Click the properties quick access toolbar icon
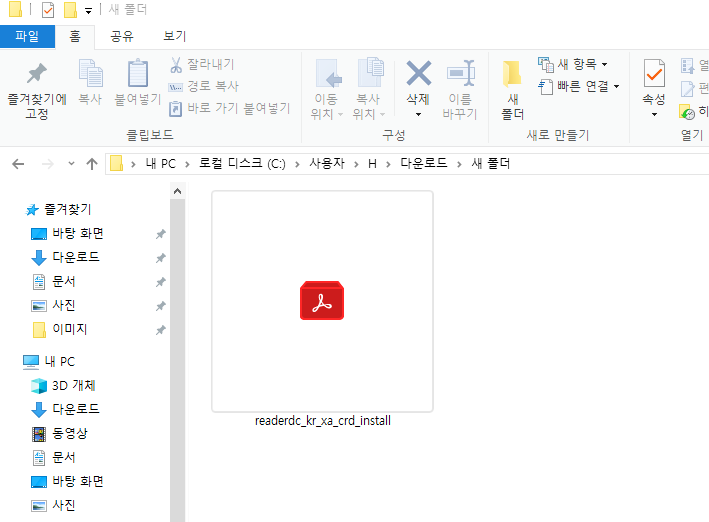 48,9
